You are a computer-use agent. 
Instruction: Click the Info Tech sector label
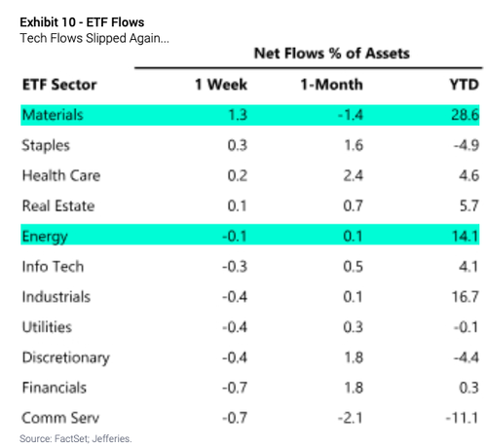tap(53, 267)
